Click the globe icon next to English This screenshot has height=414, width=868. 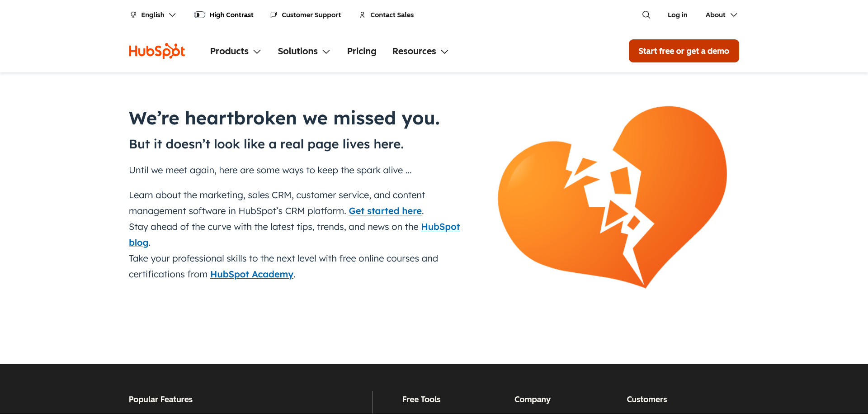[133, 14]
